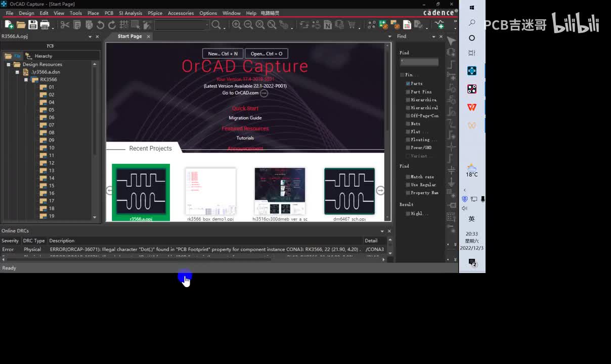Switch to the Hierarchy tab

click(x=39, y=56)
